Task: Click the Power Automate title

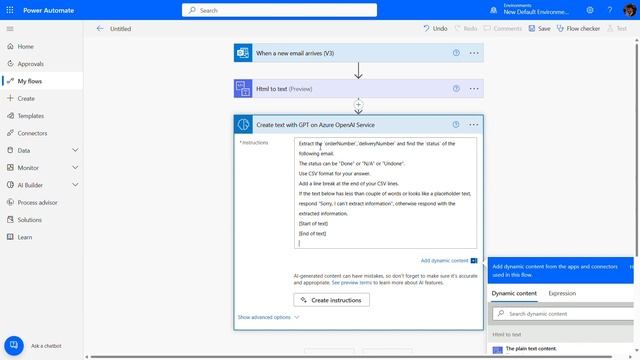Action: pos(49,10)
